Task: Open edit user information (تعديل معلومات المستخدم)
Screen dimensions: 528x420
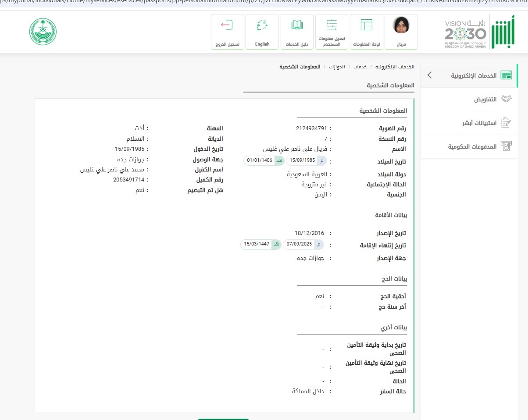Action: 332,32
